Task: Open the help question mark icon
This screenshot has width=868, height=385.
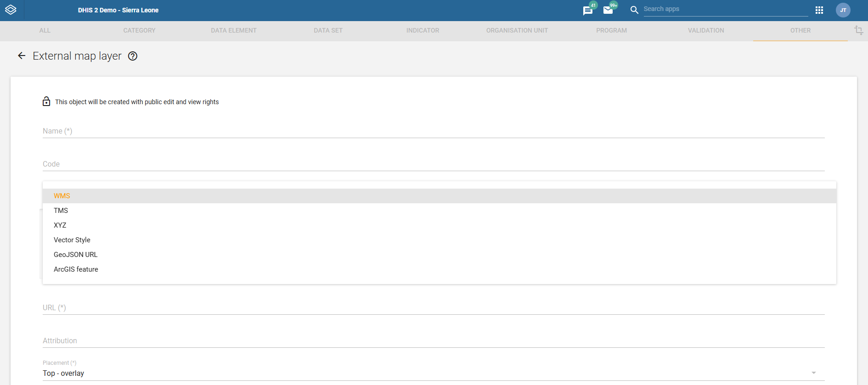Action: tap(133, 56)
